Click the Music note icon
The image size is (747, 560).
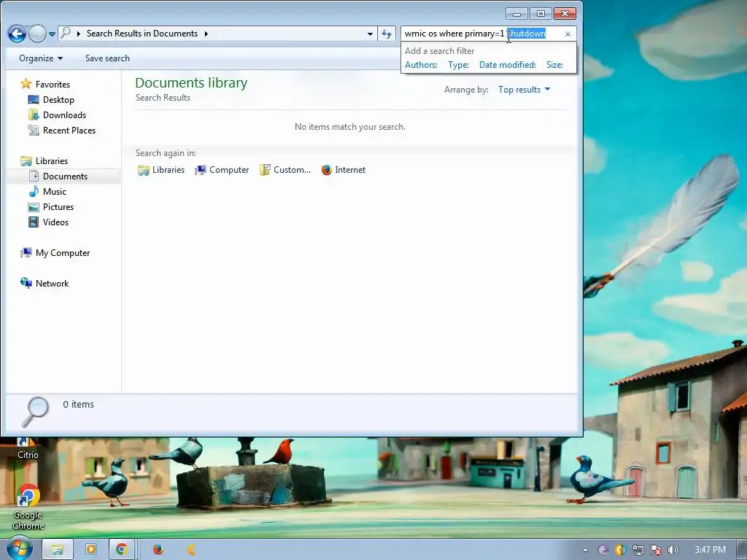(x=34, y=191)
